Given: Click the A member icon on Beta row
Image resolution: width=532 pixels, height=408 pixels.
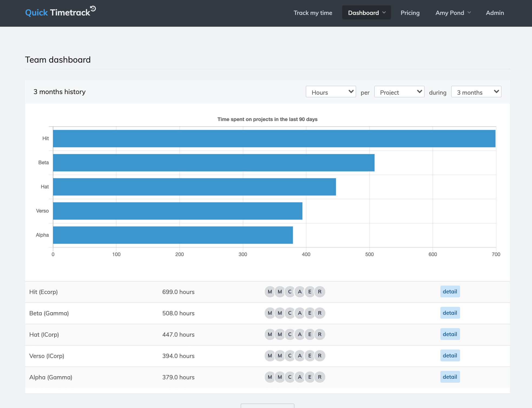Looking at the screenshot, I should pyautogui.click(x=299, y=313).
